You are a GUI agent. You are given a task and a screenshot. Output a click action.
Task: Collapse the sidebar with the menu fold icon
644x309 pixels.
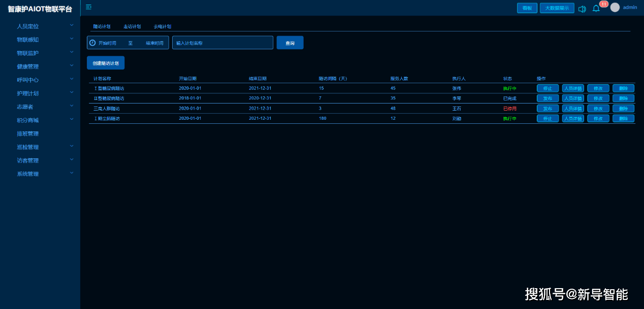[x=89, y=7]
